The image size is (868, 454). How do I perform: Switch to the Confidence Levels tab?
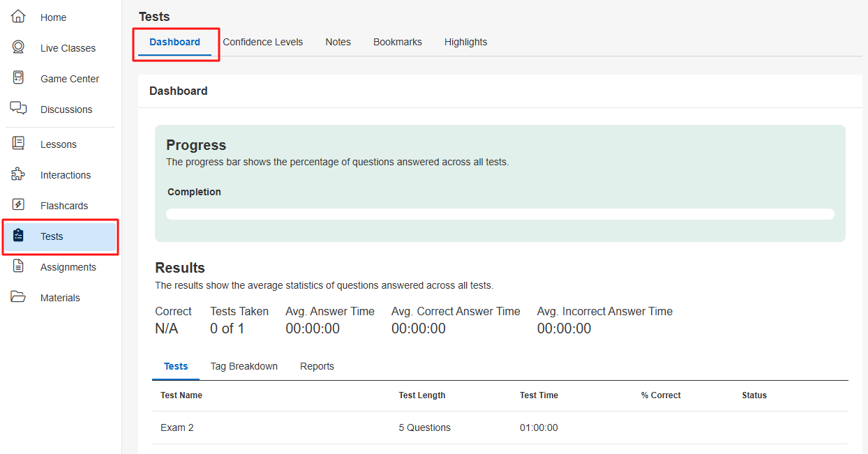262,42
